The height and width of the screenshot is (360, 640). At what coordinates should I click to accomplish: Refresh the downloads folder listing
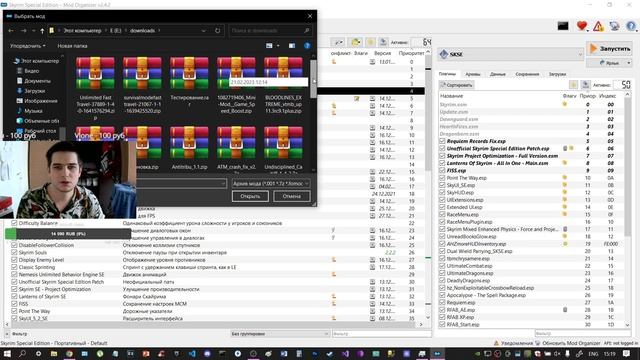218,31
